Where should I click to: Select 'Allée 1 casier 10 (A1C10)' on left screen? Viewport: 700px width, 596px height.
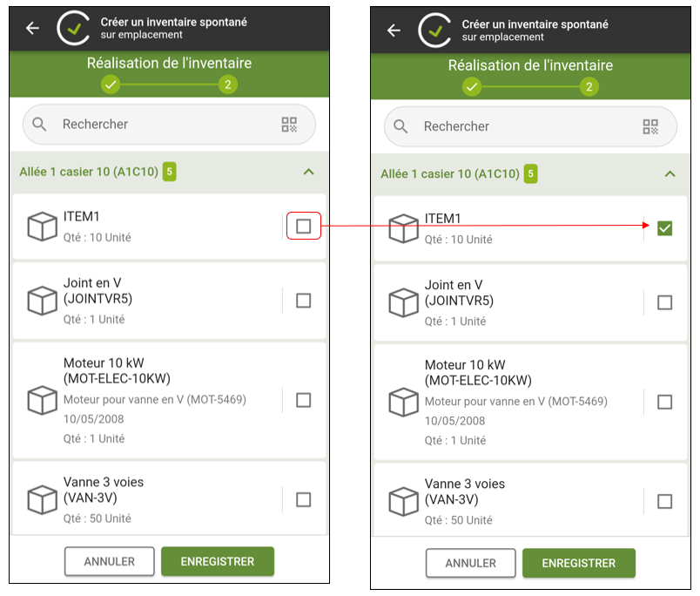pyautogui.click(x=89, y=172)
